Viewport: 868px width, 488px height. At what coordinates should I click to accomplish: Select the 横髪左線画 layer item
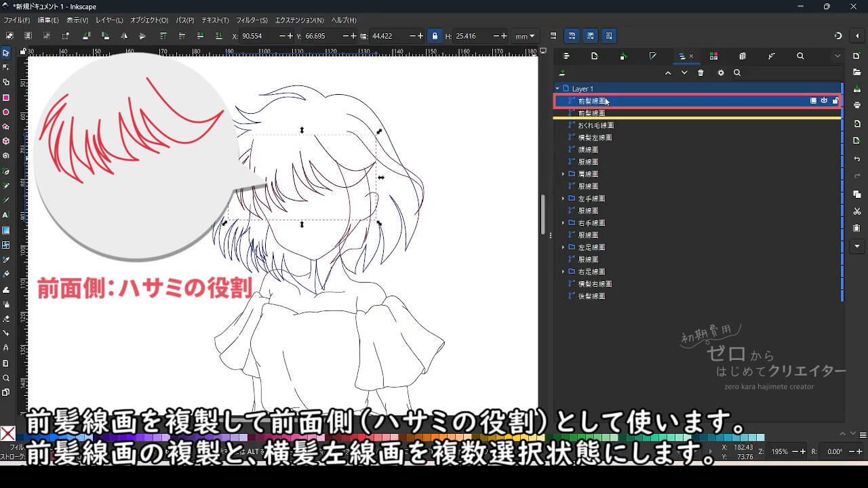[595, 138]
